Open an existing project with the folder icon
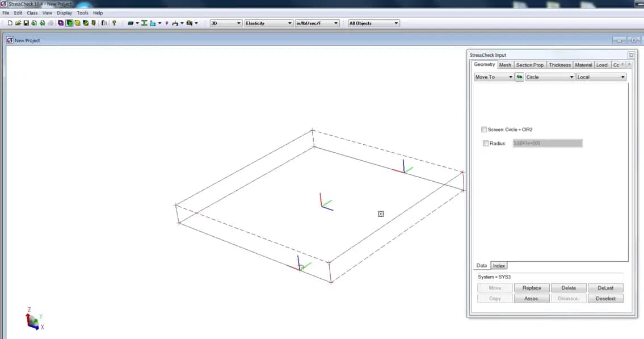 (x=18, y=23)
